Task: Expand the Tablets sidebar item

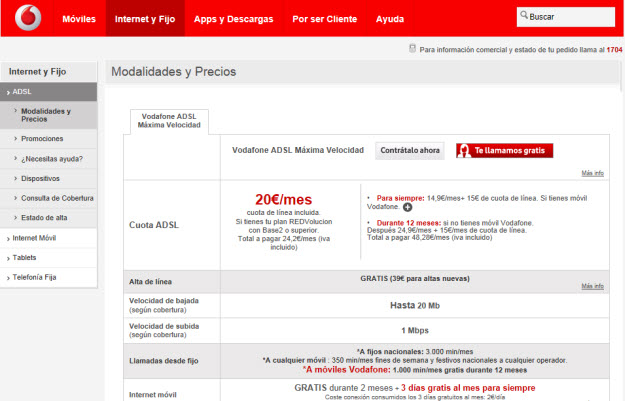Action: pos(26,257)
